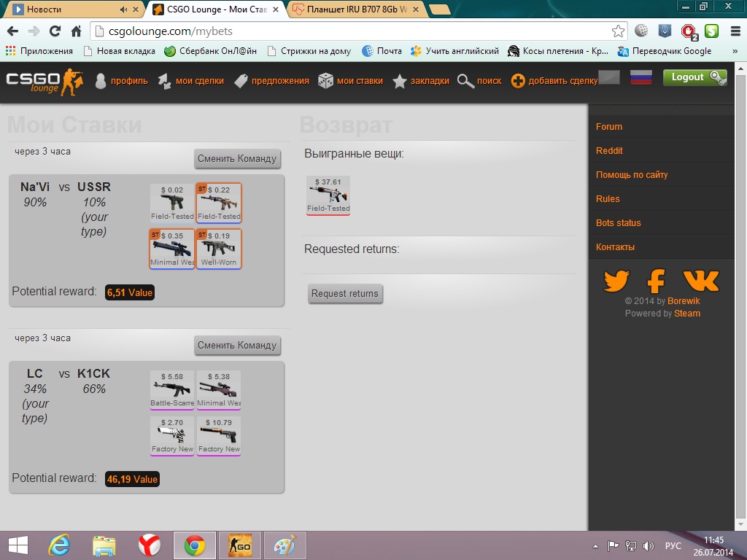The height and width of the screenshot is (560, 747).
Task: Change team for LC vs K1CK bet
Action: tap(237, 345)
